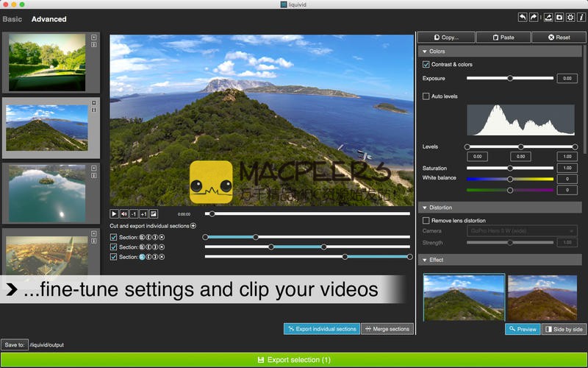Show app info with the i icon
Image resolution: width=588 pixels, height=368 pixels.
tap(581, 17)
